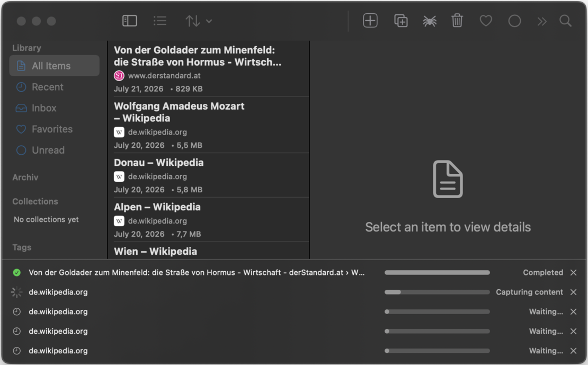Viewport: 588px width, 365px height.
Task: Open Wien – Wikipedia item
Action: tap(209, 251)
